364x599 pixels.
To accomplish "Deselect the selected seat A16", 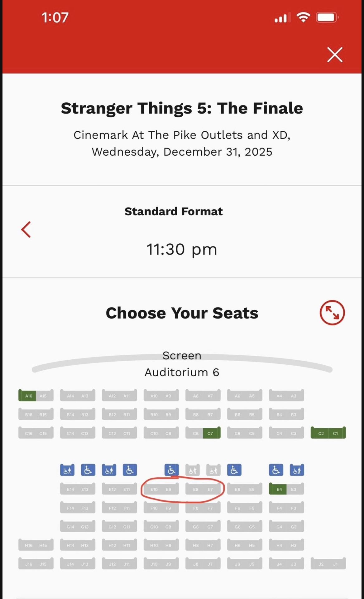I will point(28,396).
